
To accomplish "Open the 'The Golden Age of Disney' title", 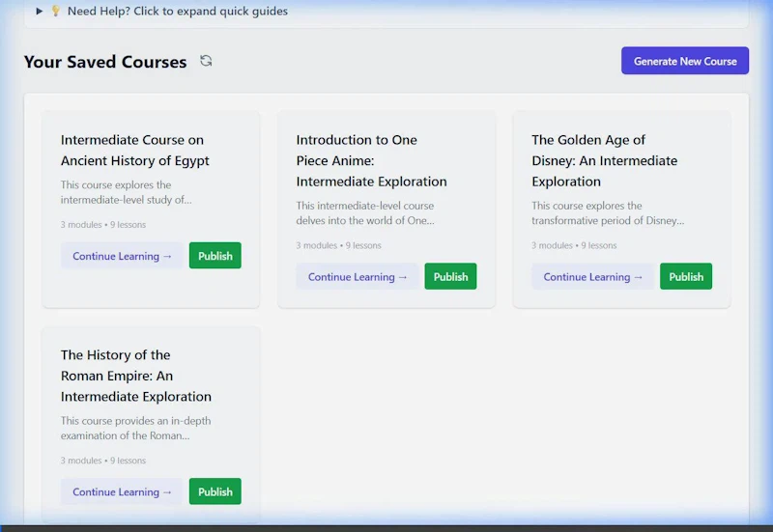I will [x=605, y=160].
